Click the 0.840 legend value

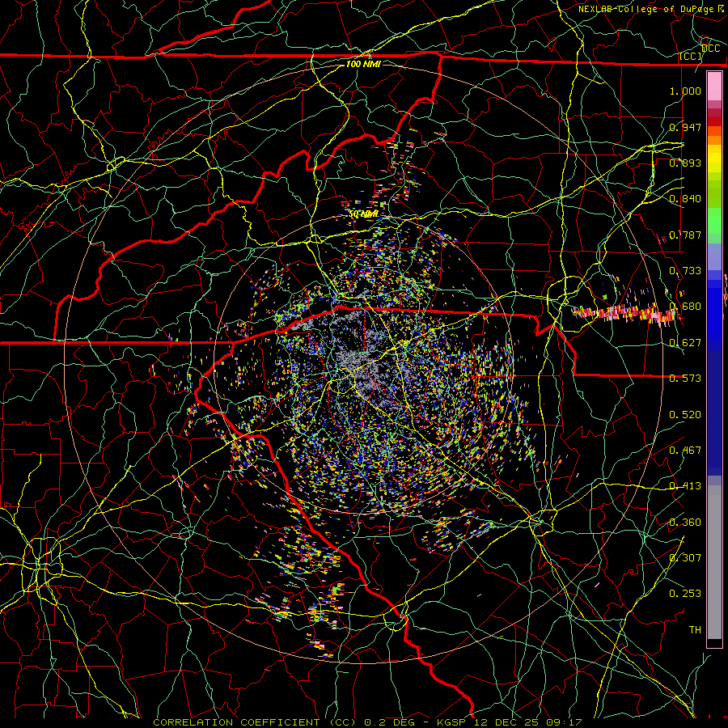click(685, 199)
